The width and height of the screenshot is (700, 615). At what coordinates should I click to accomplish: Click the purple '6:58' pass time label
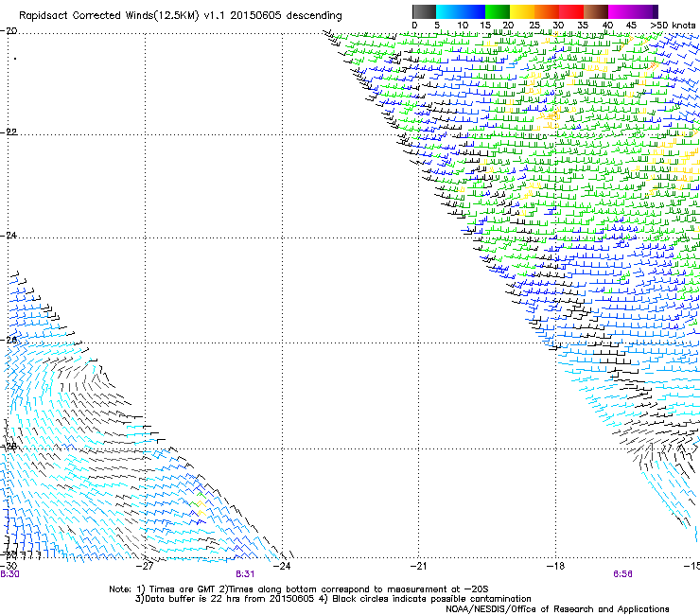coord(622,574)
